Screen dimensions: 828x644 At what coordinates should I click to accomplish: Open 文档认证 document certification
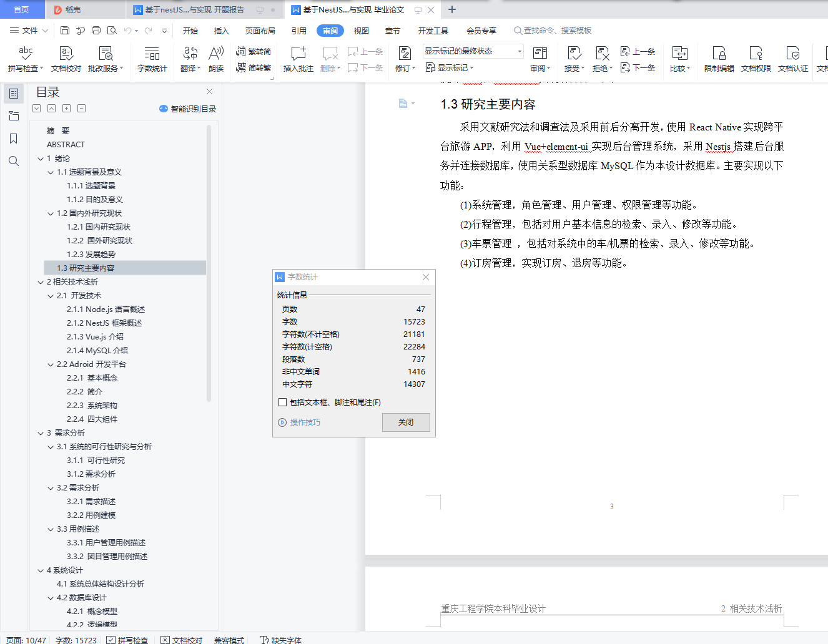coord(792,59)
